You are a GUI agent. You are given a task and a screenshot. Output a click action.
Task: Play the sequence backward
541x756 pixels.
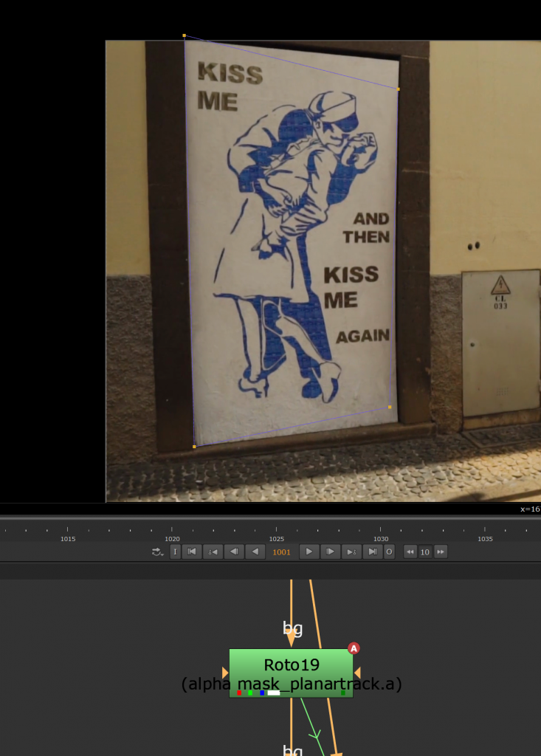[255, 551]
